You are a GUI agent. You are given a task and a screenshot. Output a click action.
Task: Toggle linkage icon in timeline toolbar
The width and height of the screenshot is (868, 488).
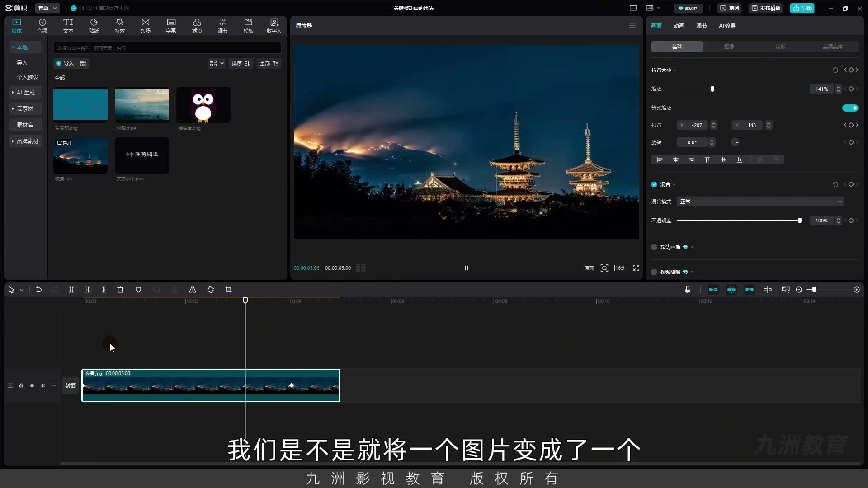tap(750, 290)
